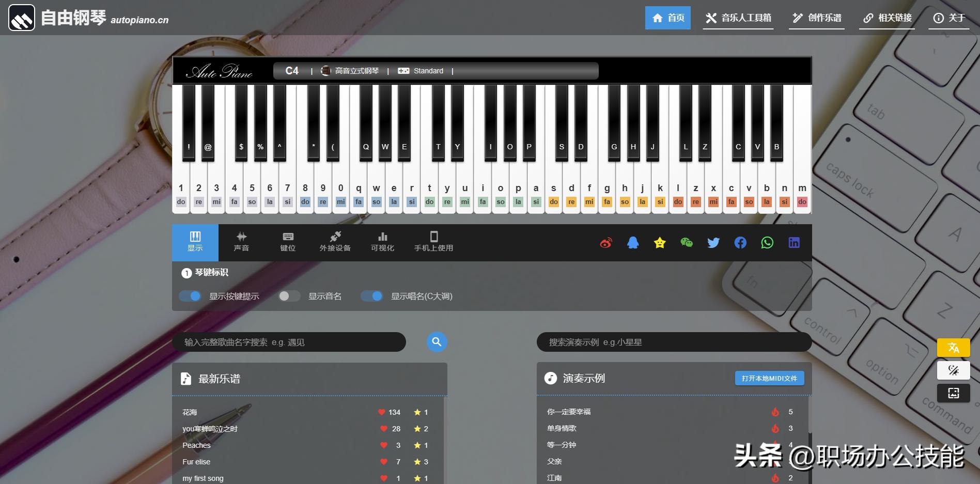Share to WeChat icon
The height and width of the screenshot is (484, 980).
pos(687,243)
